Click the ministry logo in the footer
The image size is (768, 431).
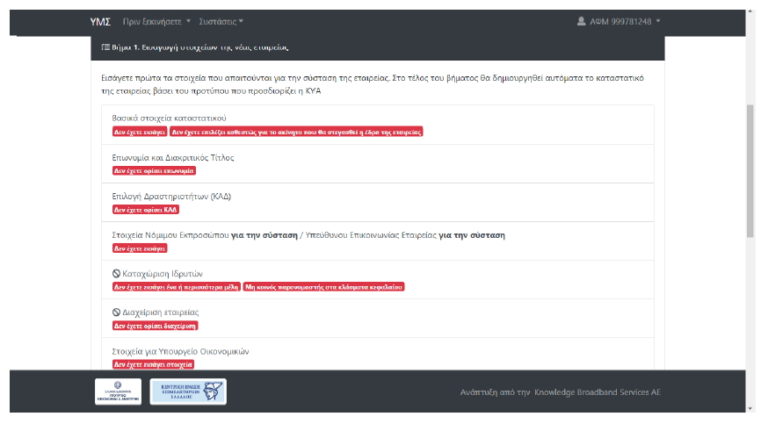tap(118, 392)
